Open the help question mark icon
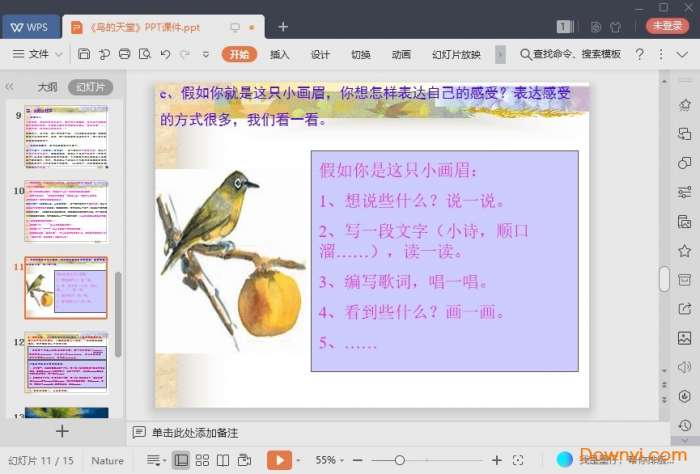Image resolution: width=700 pixels, height=474 pixels. [639, 54]
